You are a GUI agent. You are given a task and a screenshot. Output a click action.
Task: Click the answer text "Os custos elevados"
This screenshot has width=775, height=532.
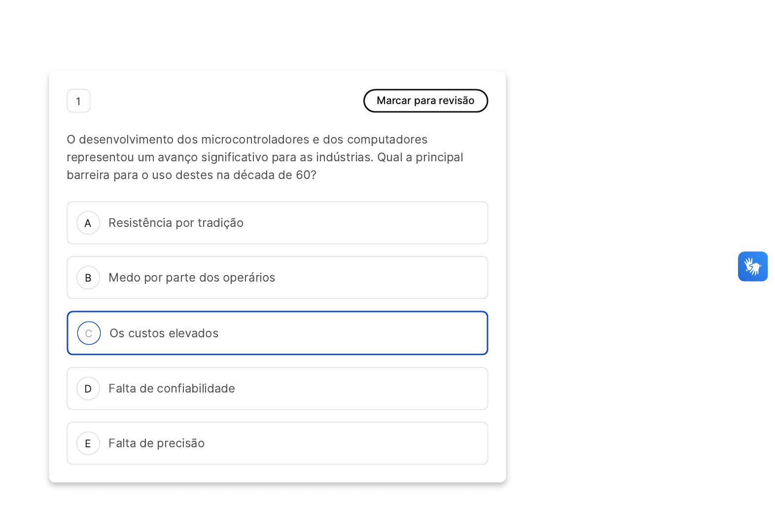(164, 333)
